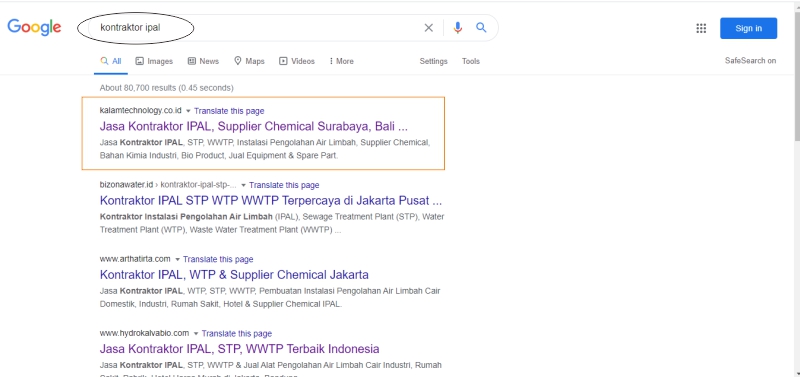Switch to the News tab
The width and height of the screenshot is (800, 377).
pyautogui.click(x=203, y=61)
